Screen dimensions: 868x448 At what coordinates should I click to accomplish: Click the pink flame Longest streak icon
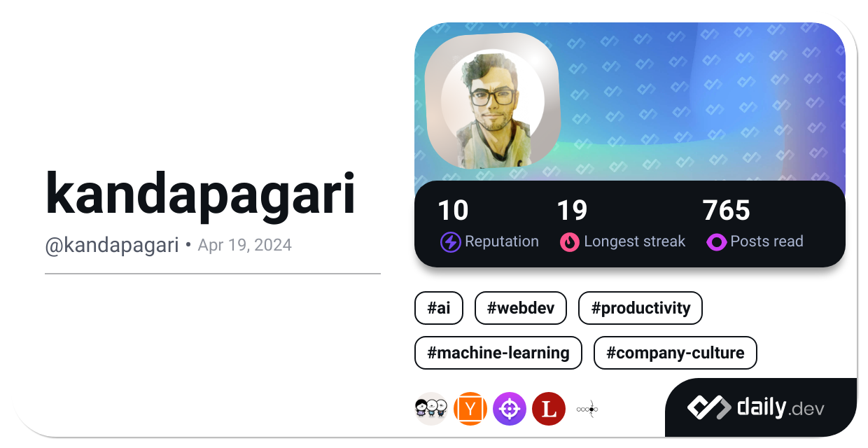tap(569, 242)
